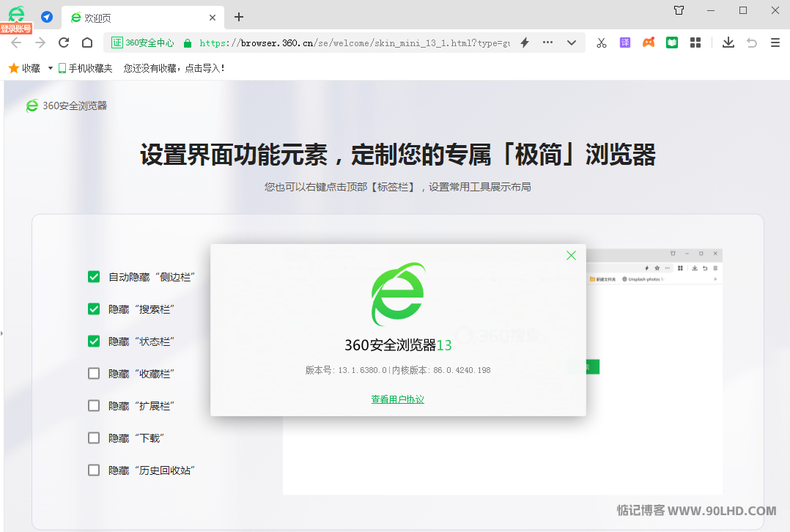Open the purple translate tool
The width and height of the screenshot is (790, 532).
624,43
